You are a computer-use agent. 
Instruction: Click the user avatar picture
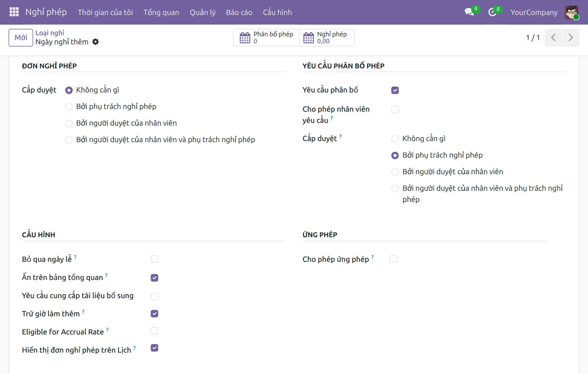pos(571,12)
